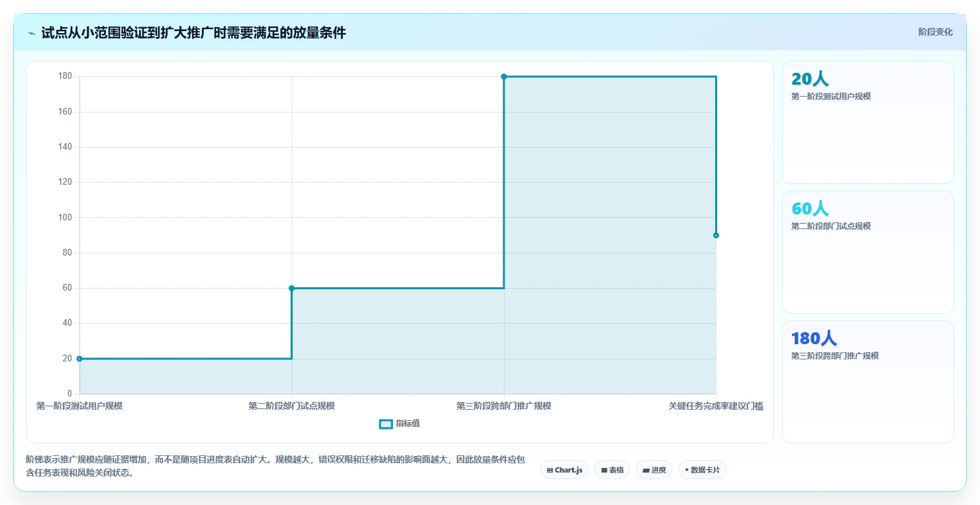Click y-axis tick label 140
The width and height of the screenshot is (980, 505).
click(x=65, y=147)
